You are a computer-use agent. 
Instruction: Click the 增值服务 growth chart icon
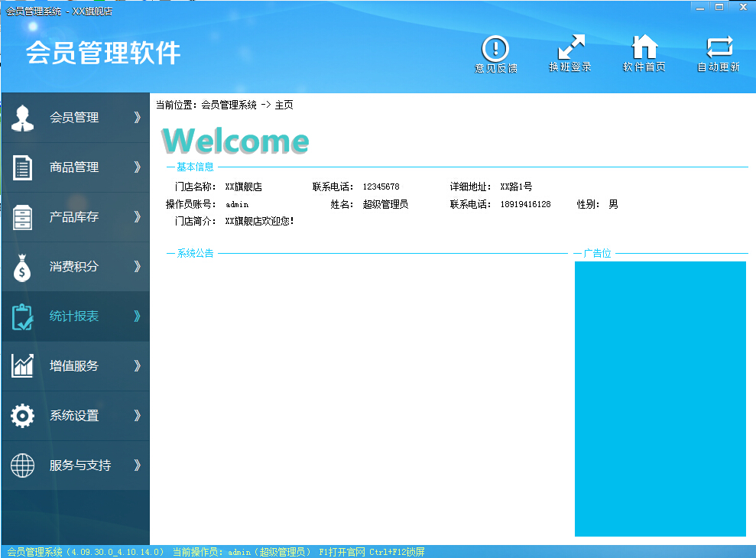point(22,366)
